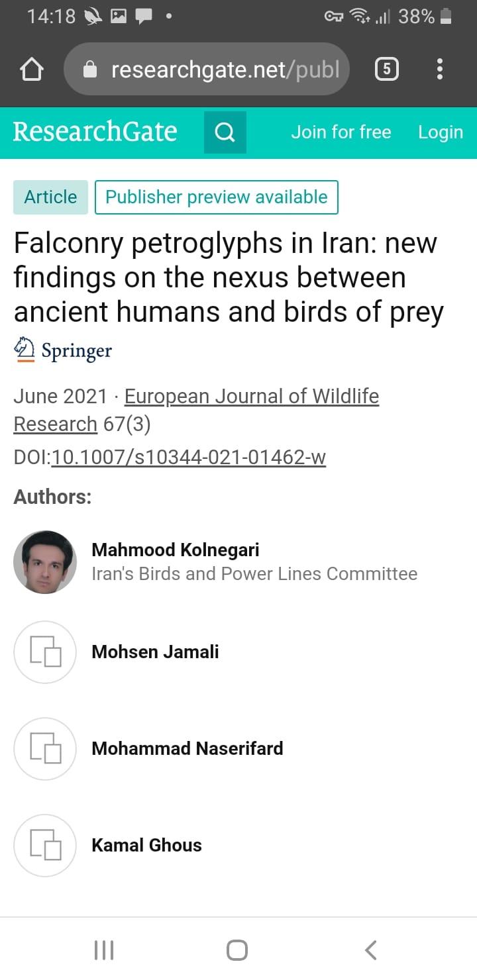Tap the browser home icon
477x980 pixels.
point(32,70)
